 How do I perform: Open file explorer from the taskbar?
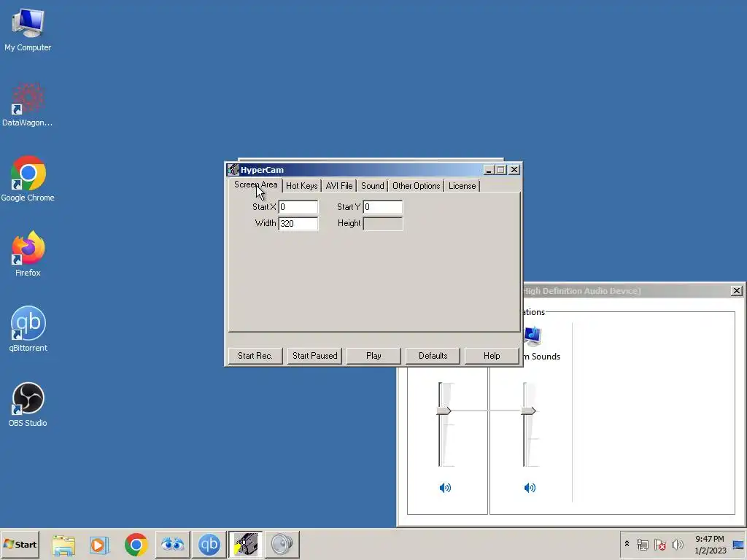click(63, 544)
